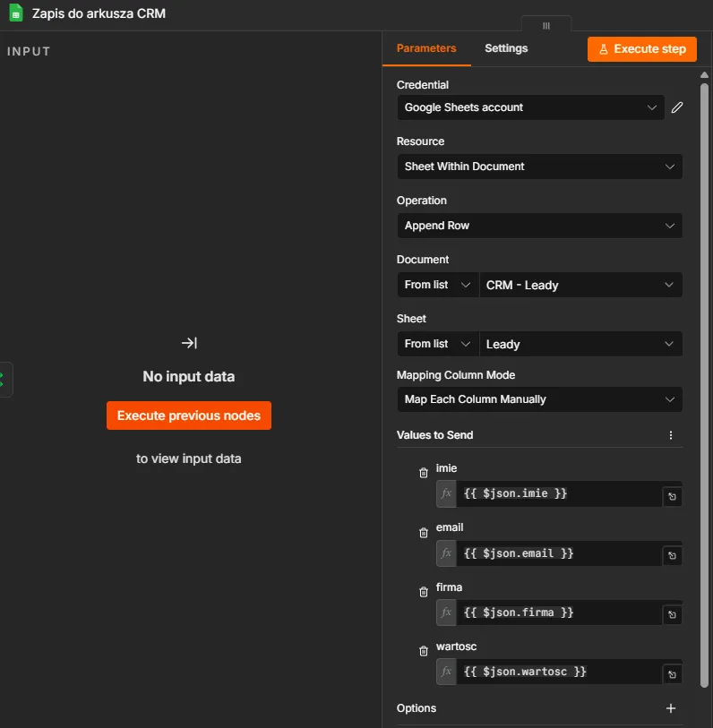This screenshot has width=713, height=728.
Task: Switch to the Settings tab
Action: [506, 48]
